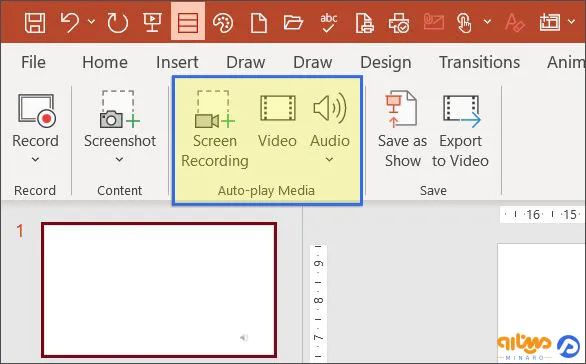
Task: Open the partially visible Animations tab
Action: pos(566,62)
